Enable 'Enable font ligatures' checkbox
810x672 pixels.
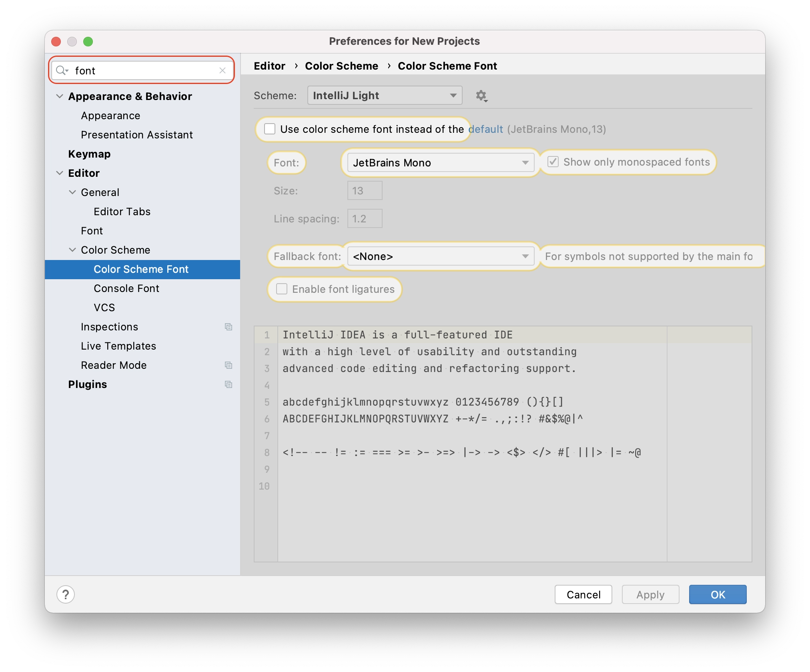(x=282, y=290)
